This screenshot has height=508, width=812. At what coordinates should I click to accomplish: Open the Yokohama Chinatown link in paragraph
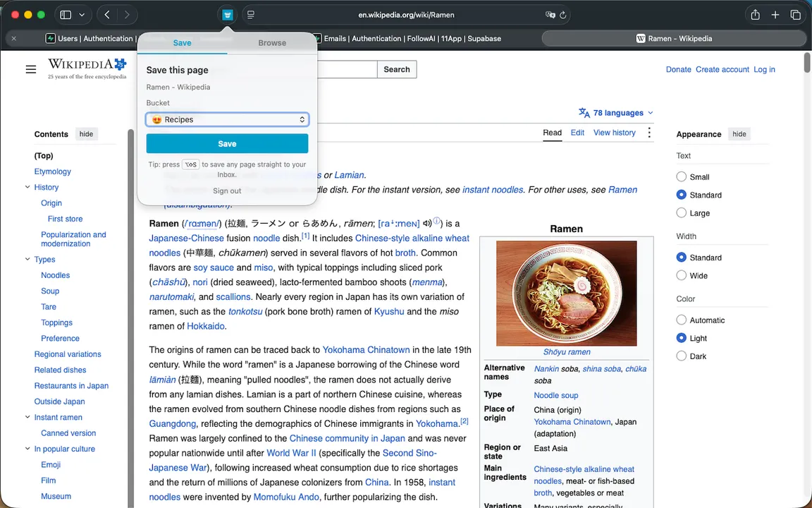[366, 350]
